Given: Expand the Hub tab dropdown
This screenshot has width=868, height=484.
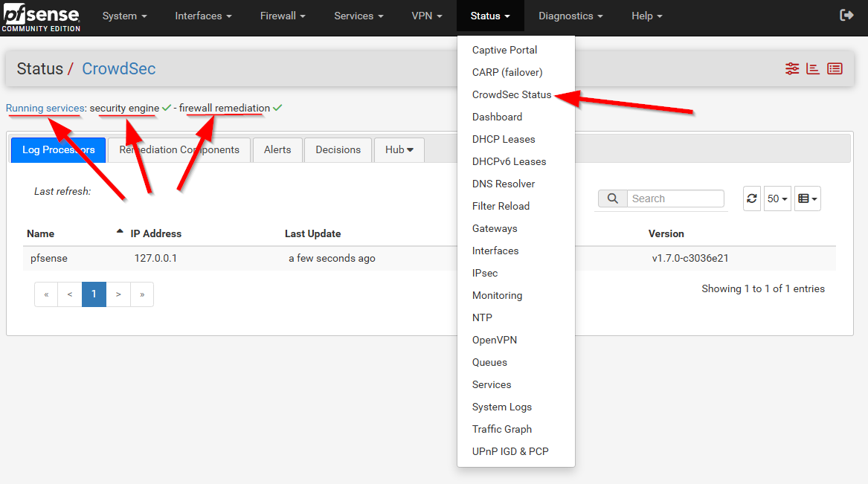Looking at the screenshot, I should point(399,149).
